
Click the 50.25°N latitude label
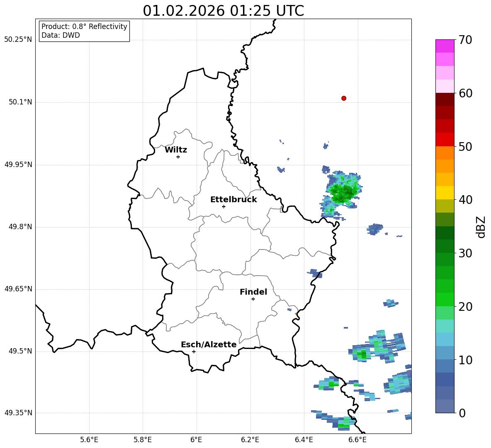pyautogui.click(x=18, y=40)
